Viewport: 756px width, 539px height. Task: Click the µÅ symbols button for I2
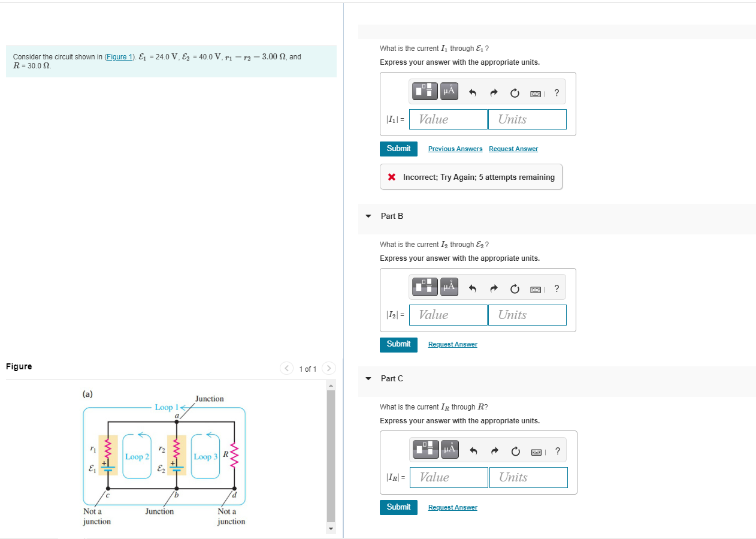click(449, 288)
